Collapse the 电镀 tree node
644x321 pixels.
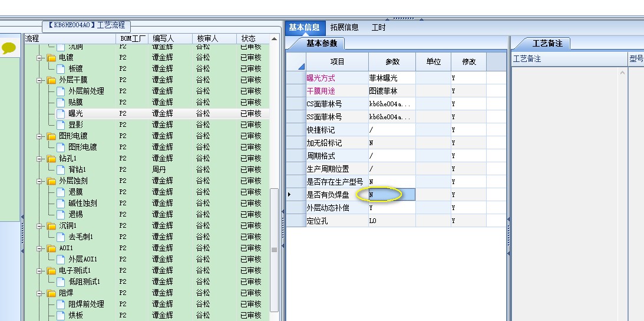pyautogui.click(x=40, y=58)
